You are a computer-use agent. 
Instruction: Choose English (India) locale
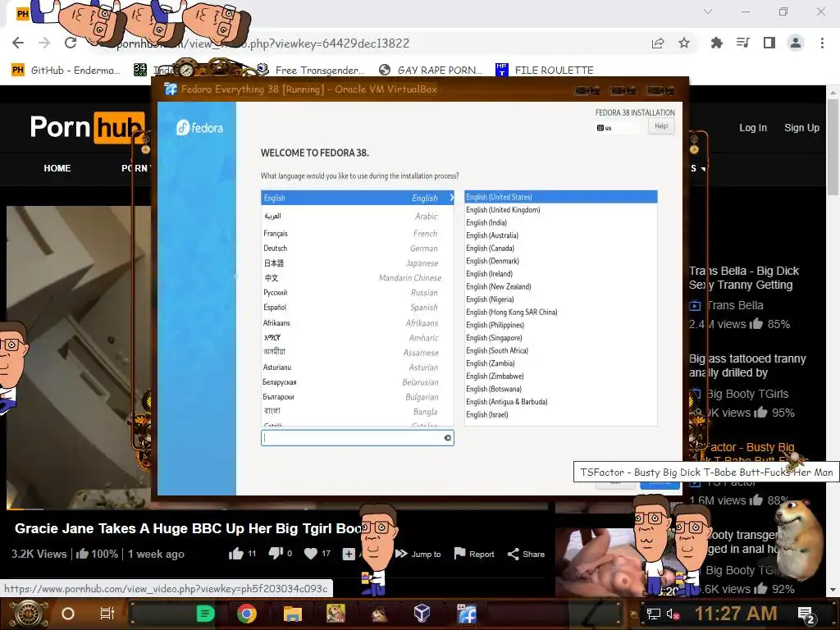click(561, 223)
